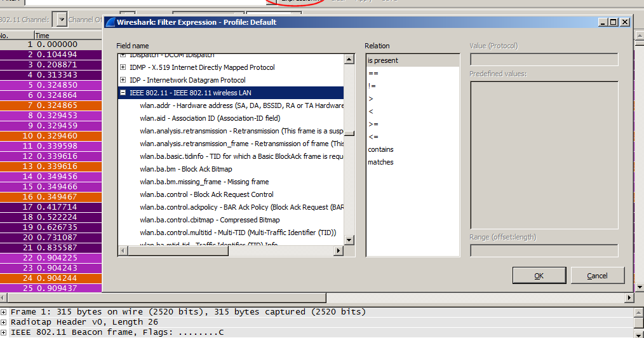Click the Field name horizontal scrollbar thumb
The width and height of the screenshot is (644, 338).
(x=178, y=250)
